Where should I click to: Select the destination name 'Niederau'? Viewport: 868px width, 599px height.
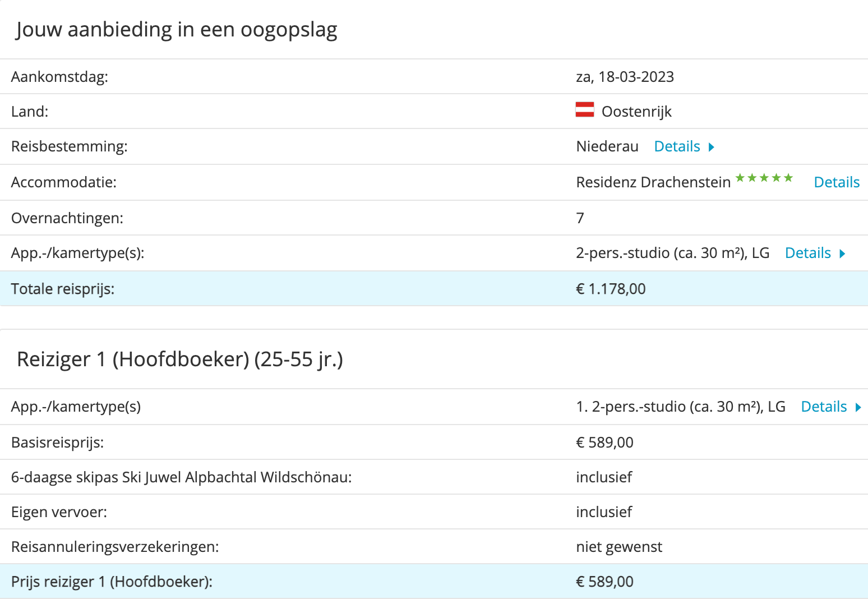[x=607, y=146]
